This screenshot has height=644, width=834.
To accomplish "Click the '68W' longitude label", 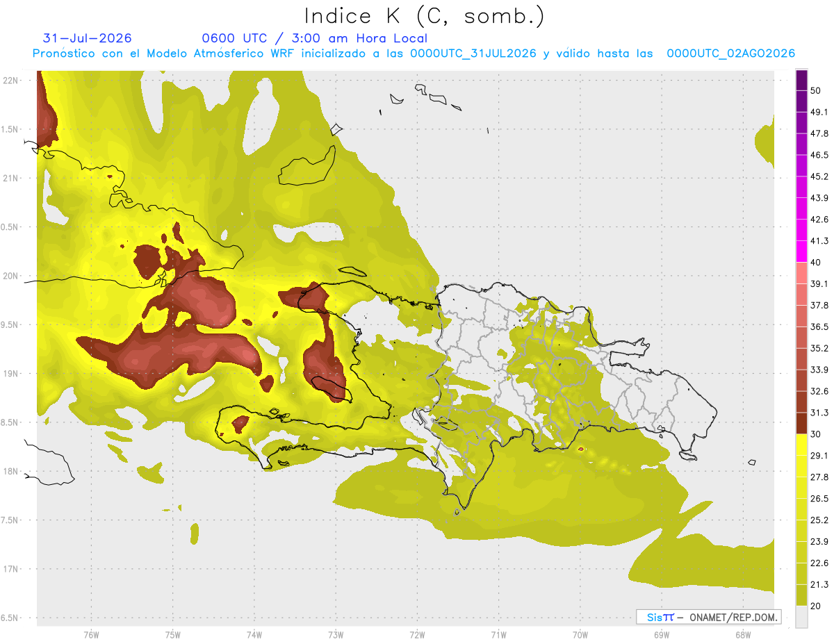I will (743, 634).
